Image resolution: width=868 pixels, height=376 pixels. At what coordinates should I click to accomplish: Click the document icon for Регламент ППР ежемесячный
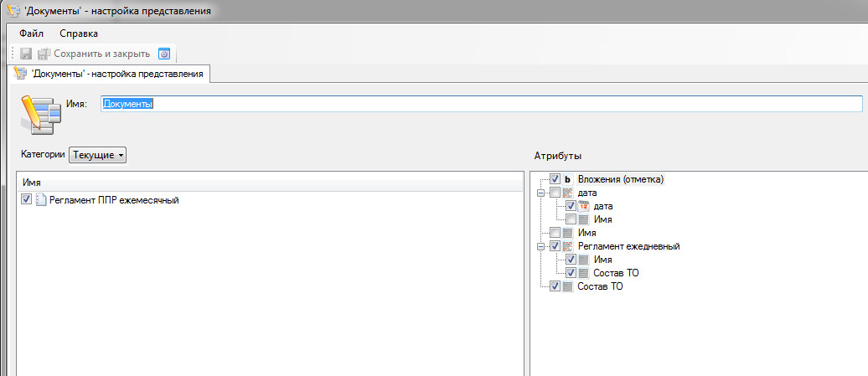click(x=41, y=200)
